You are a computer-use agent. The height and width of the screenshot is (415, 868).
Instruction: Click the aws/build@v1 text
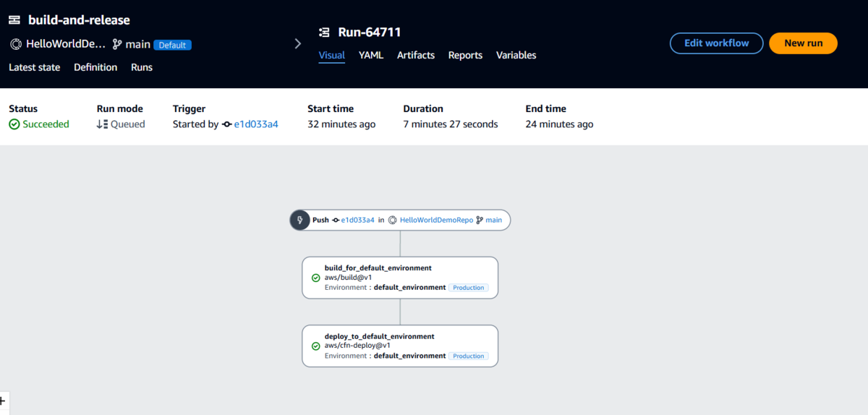point(348,278)
